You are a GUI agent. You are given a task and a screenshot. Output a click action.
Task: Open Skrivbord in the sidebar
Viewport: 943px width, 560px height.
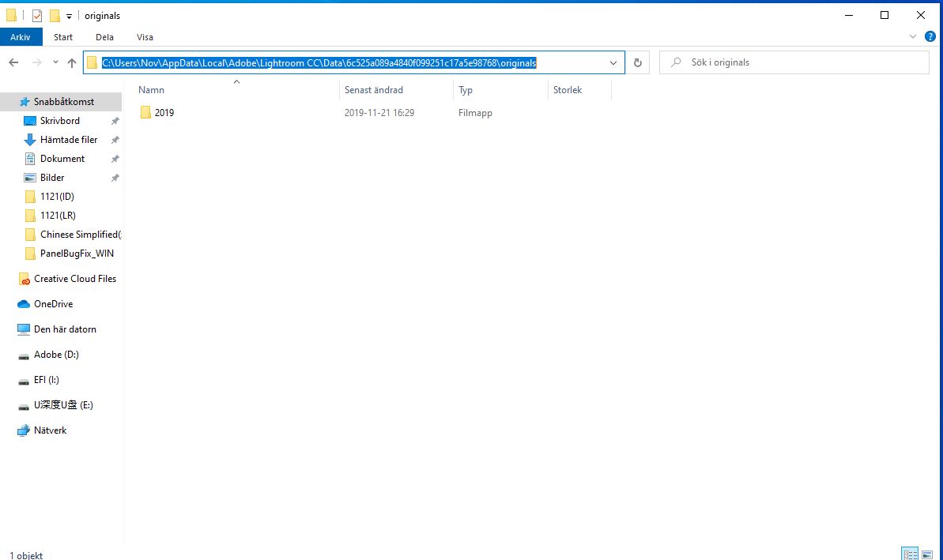pos(60,121)
